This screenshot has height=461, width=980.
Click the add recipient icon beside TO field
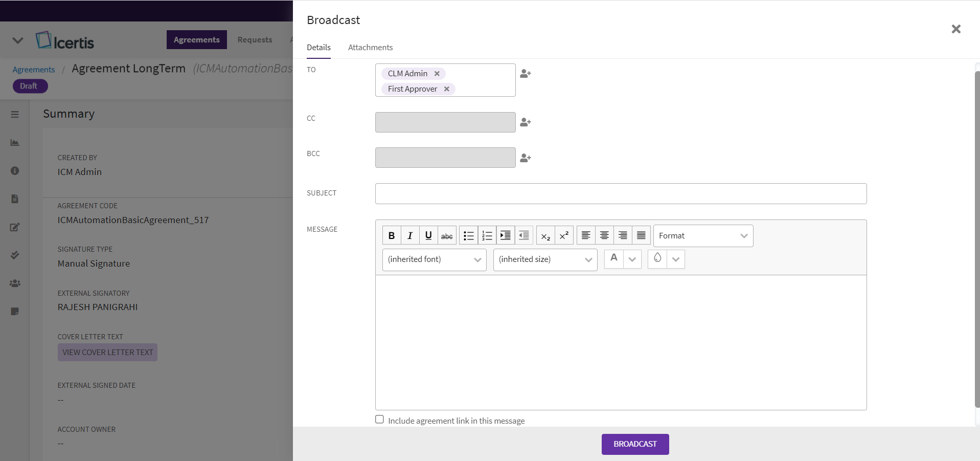[x=525, y=74]
